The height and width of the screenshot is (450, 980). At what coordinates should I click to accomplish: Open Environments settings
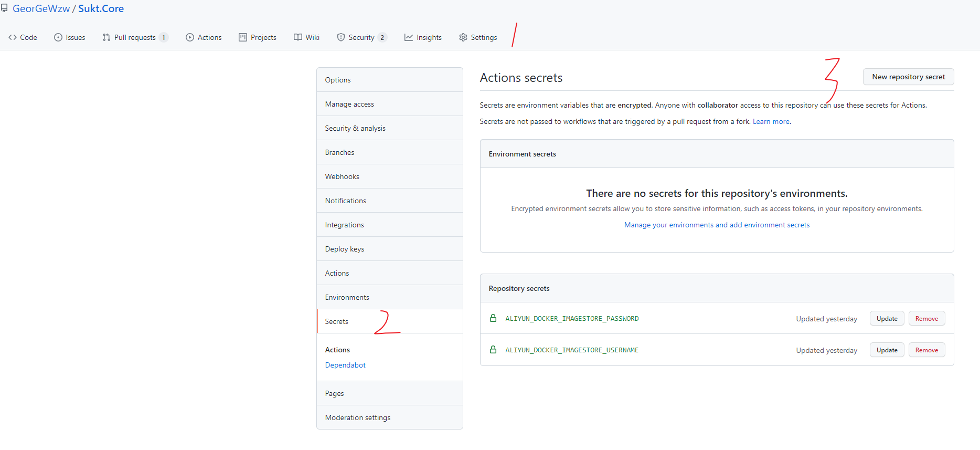point(390,297)
